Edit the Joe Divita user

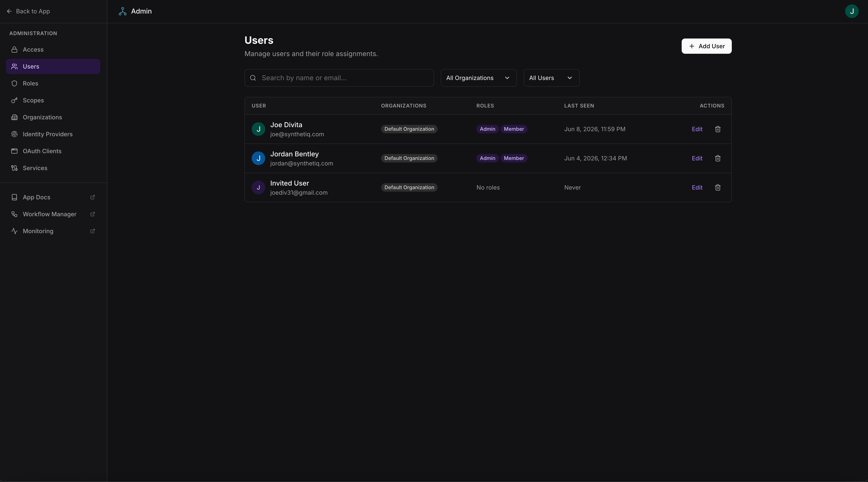click(x=697, y=129)
